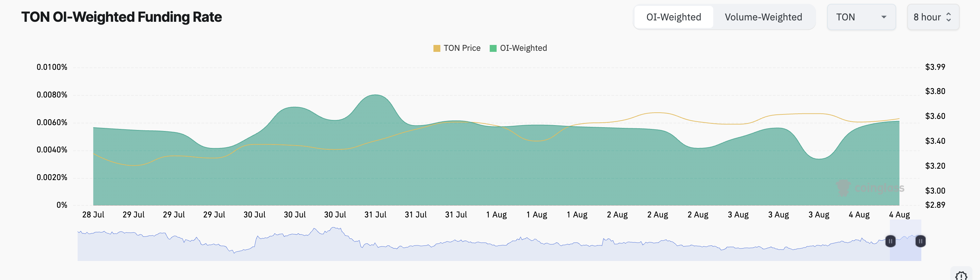
Task: Open the TON coin selector dropdown
Action: coord(861,17)
